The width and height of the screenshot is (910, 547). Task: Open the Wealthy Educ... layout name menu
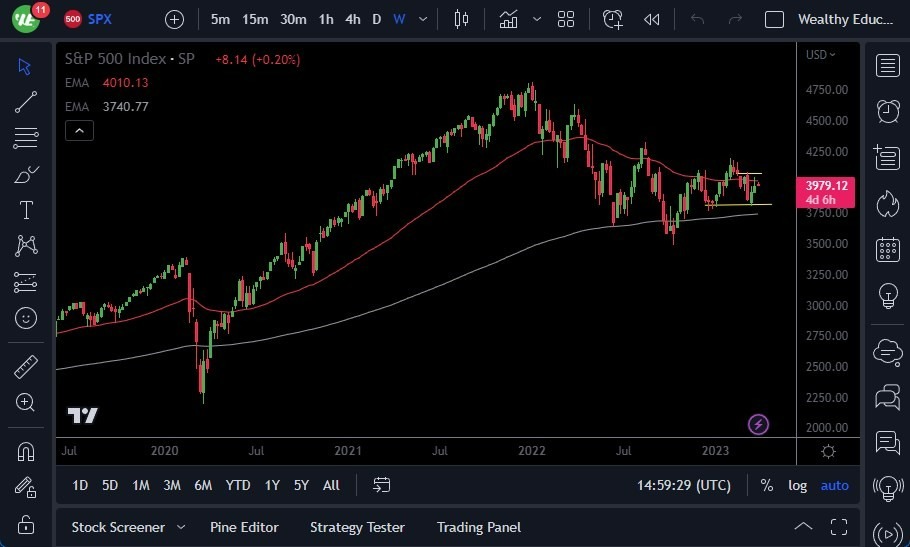[846, 20]
